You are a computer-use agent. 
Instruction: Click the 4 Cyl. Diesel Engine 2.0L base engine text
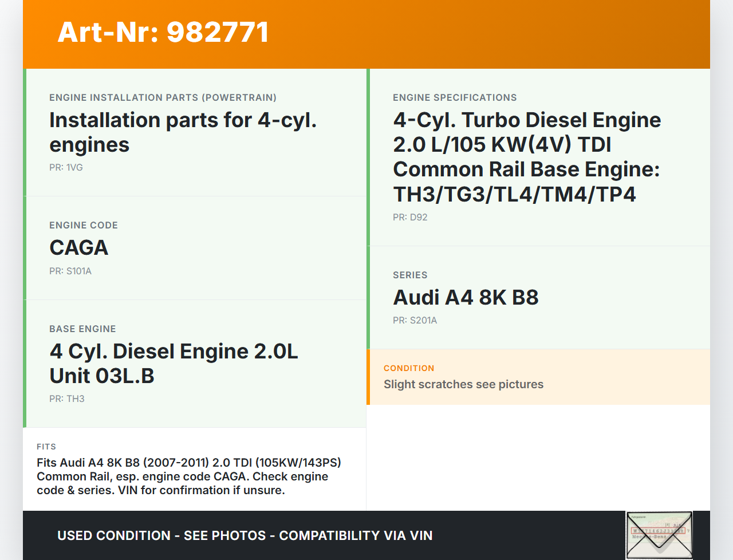click(x=174, y=364)
